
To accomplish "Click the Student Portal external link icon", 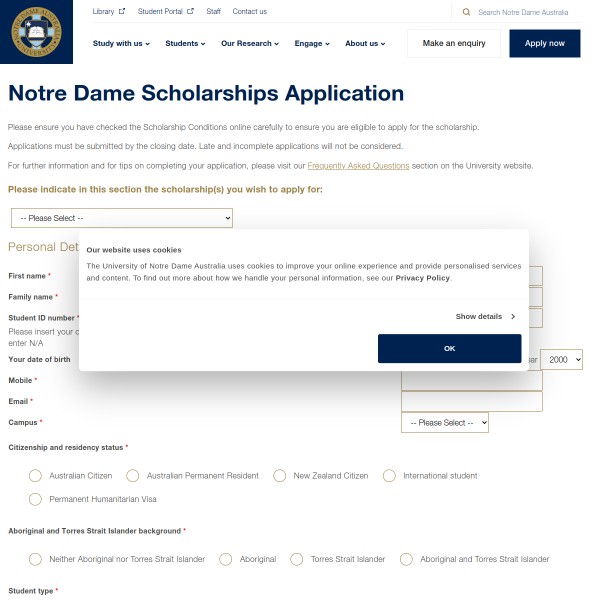I will pyautogui.click(x=190, y=12).
